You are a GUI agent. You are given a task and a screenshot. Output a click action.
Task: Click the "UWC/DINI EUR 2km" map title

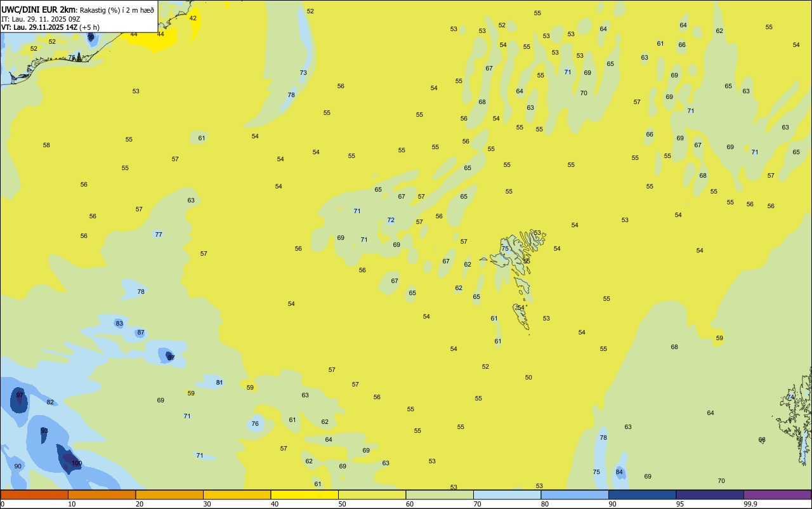(x=39, y=10)
